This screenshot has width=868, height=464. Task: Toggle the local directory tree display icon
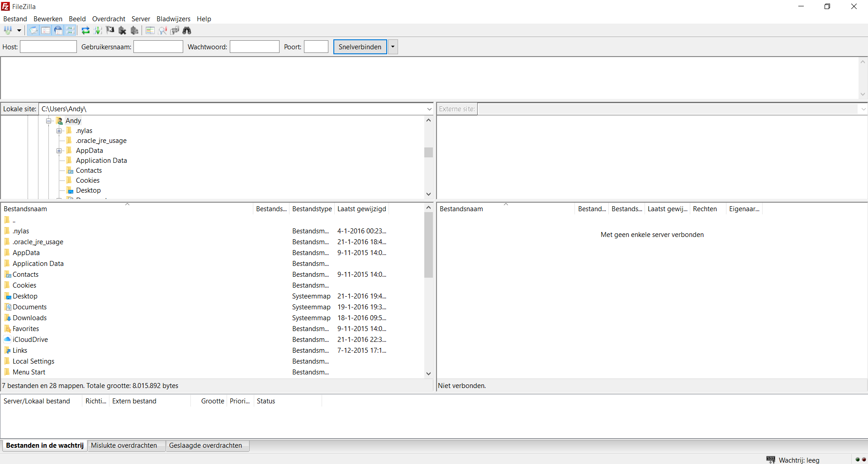(x=46, y=30)
